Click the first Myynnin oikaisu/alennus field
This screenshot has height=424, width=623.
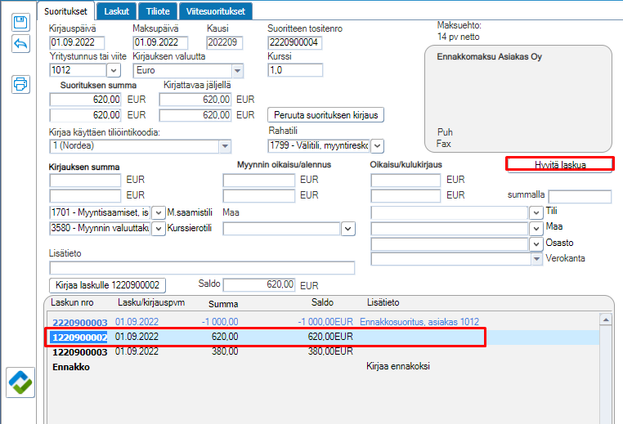tap(259, 180)
